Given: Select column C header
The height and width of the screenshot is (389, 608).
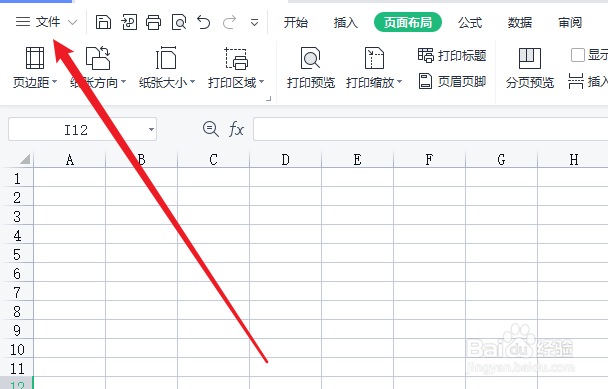Looking at the screenshot, I should pos(213,159).
